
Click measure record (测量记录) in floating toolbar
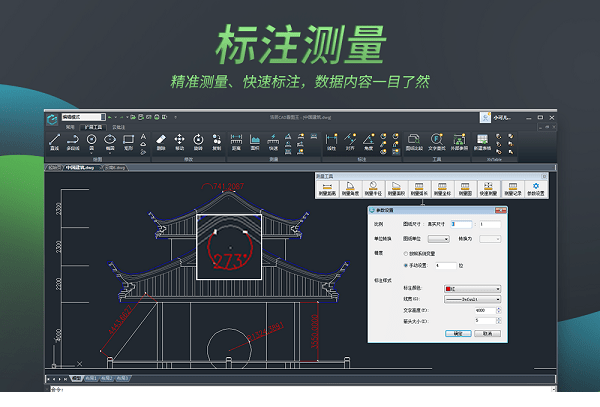click(513, 189)
